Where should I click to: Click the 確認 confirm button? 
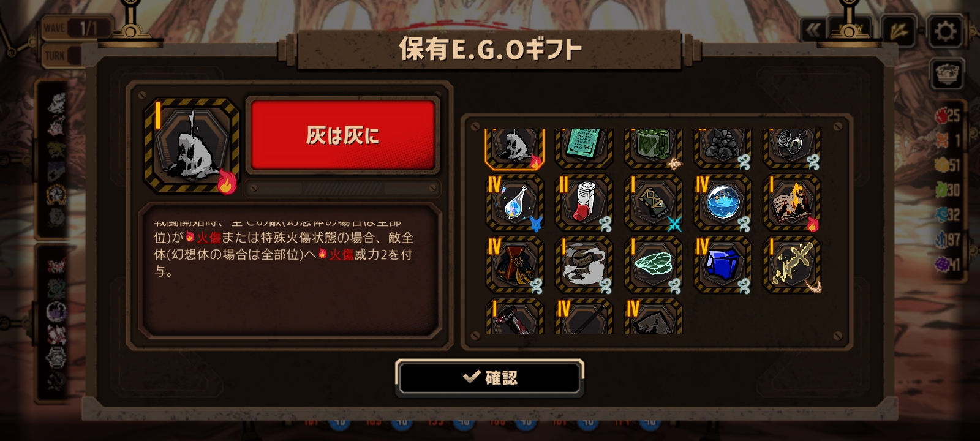(490, 377)
